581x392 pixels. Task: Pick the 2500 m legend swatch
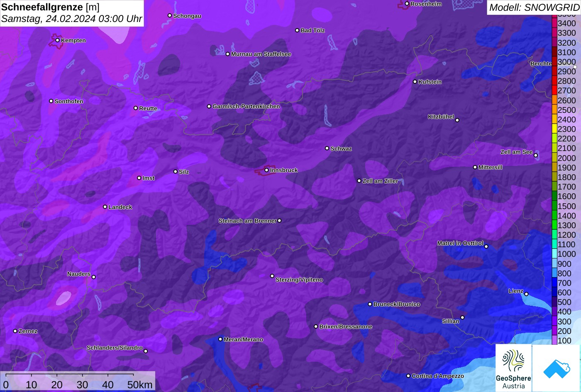[554, 110]
